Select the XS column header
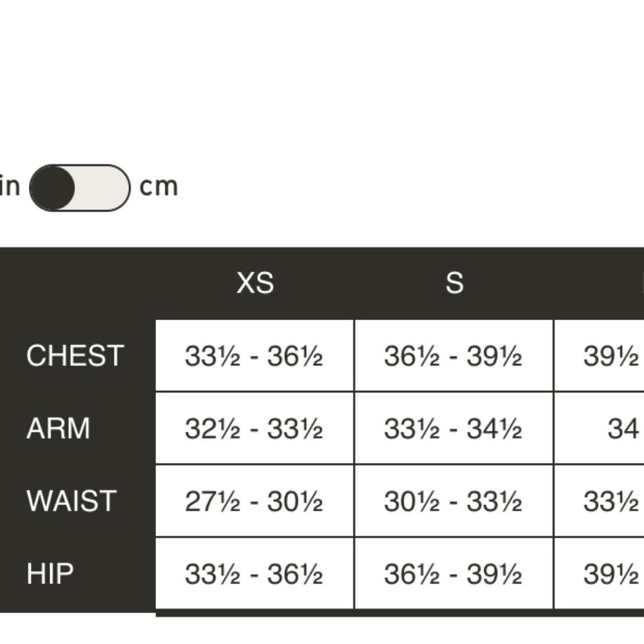Viewport: 644px width, 644px height. pos(255,283)
